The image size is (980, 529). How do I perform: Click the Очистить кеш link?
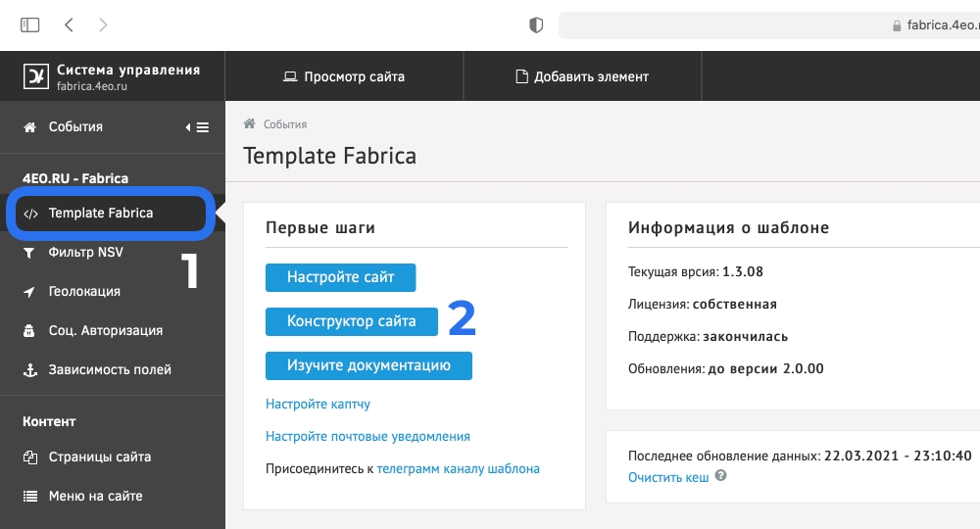669,476
